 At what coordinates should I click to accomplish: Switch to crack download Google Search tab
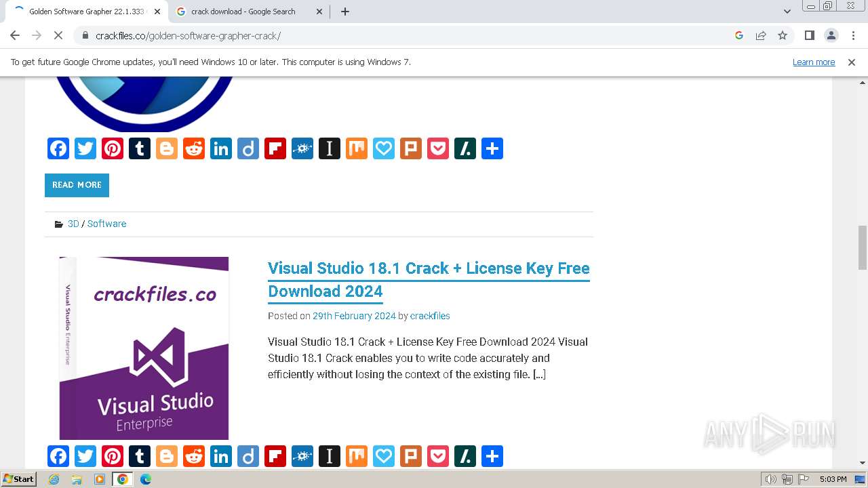250,12
